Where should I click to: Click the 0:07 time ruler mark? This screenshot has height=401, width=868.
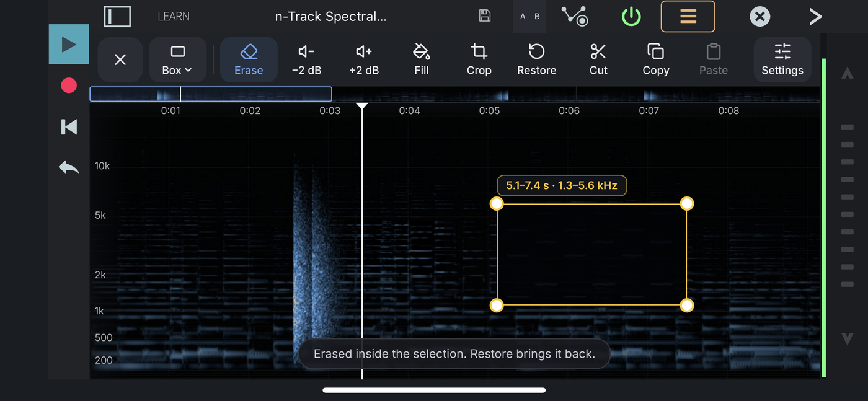(649, 111)
